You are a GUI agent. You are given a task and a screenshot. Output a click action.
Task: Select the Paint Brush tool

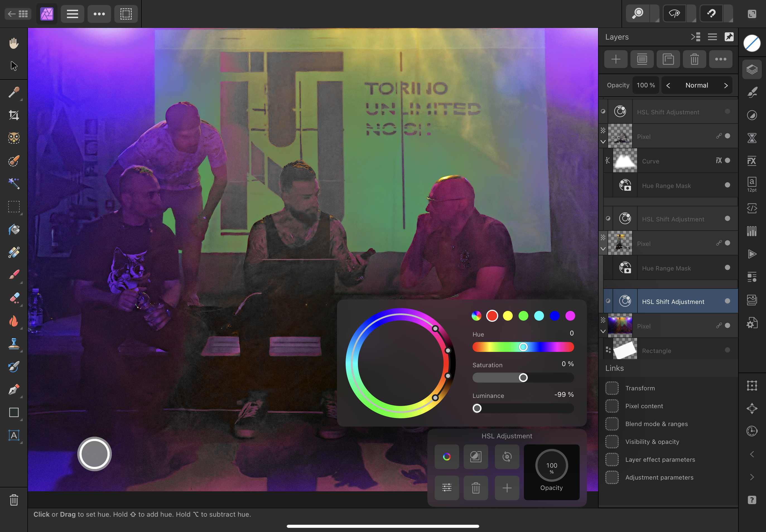click(14, 275)
